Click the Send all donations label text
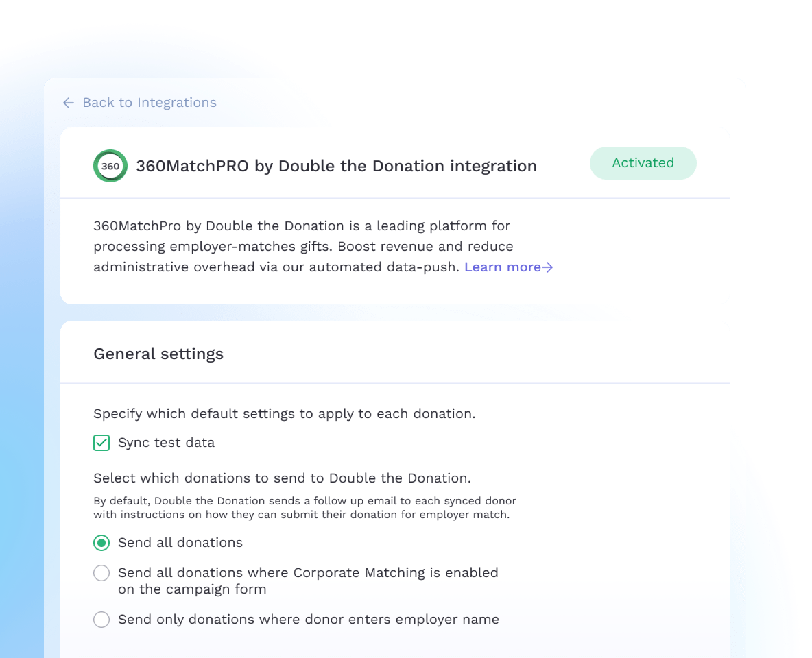 [180, 543]
